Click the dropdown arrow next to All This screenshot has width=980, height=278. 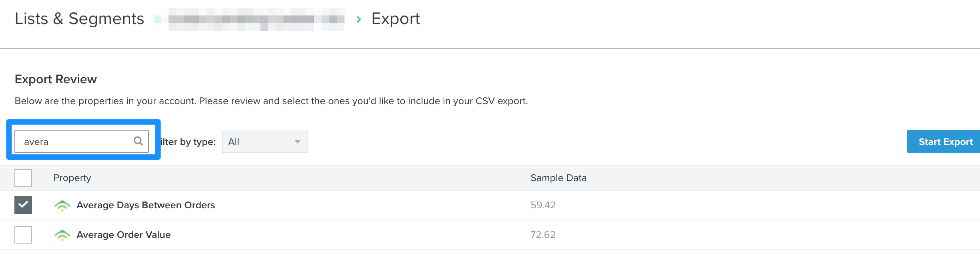point(297,142)
